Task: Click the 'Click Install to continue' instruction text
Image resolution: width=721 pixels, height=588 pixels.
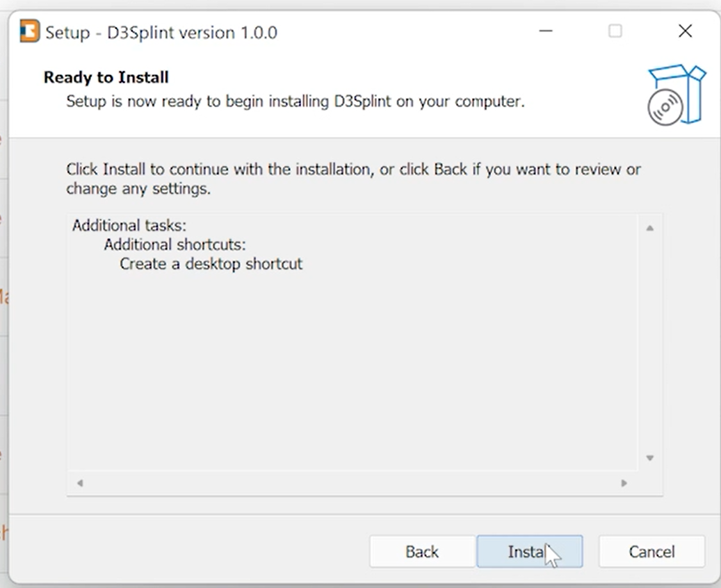Action: coord(353,179)
